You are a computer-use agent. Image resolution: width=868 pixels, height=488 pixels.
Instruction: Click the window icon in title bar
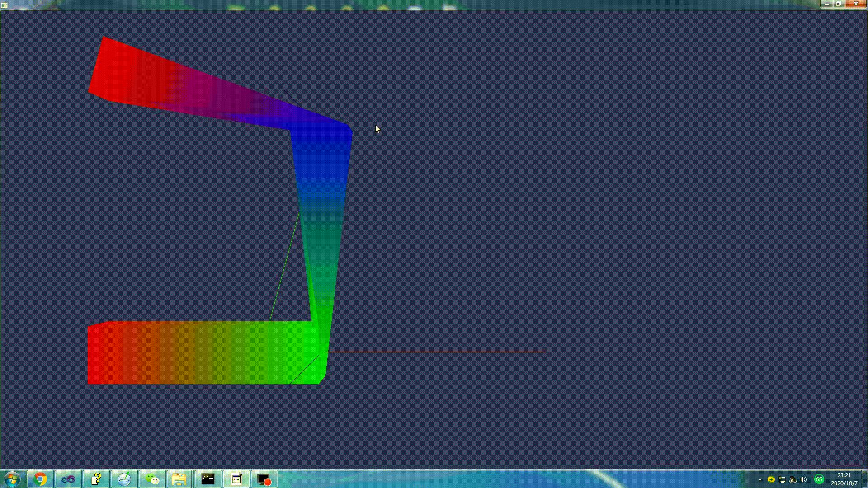pos(5,5)
